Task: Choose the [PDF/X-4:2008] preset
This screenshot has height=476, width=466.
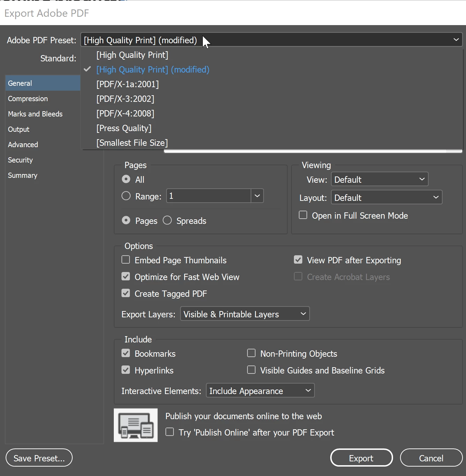Action: click(272, 114)
